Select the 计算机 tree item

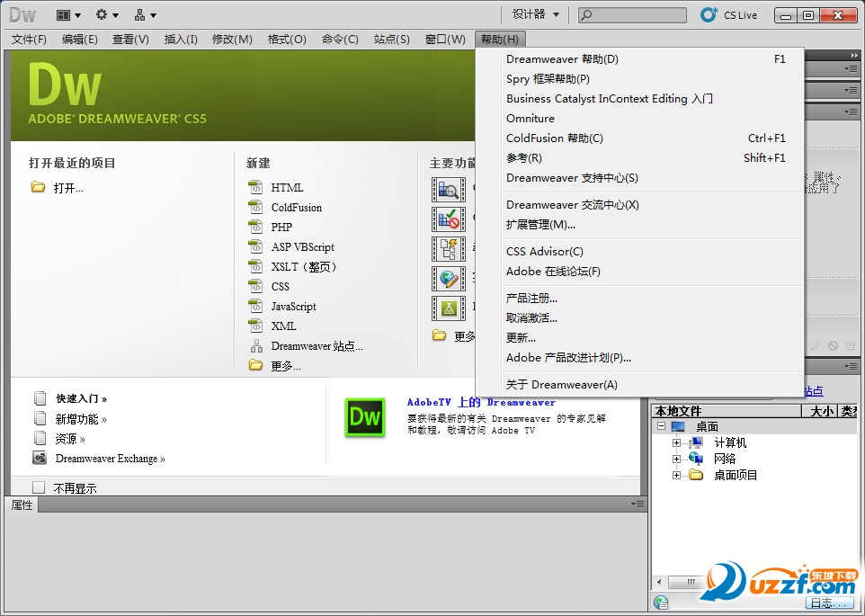tap(730, 442)
